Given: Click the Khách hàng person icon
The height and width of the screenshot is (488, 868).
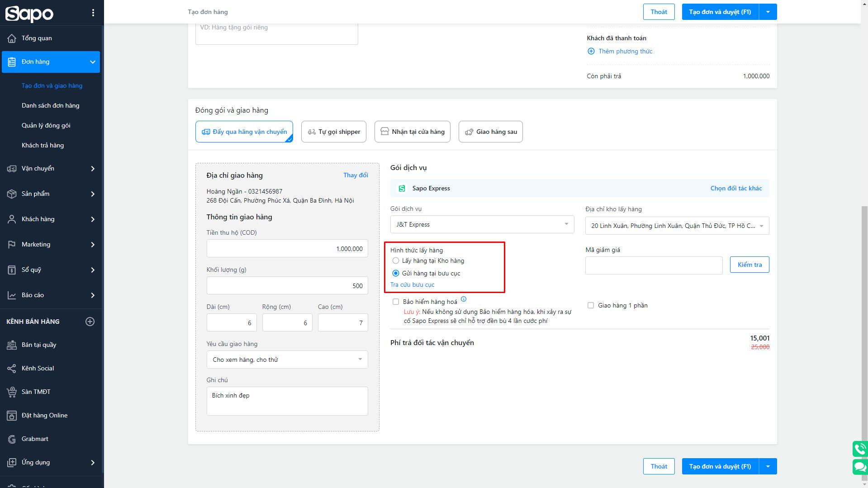Looking at the screenshot, I should [x=12, y=219].
